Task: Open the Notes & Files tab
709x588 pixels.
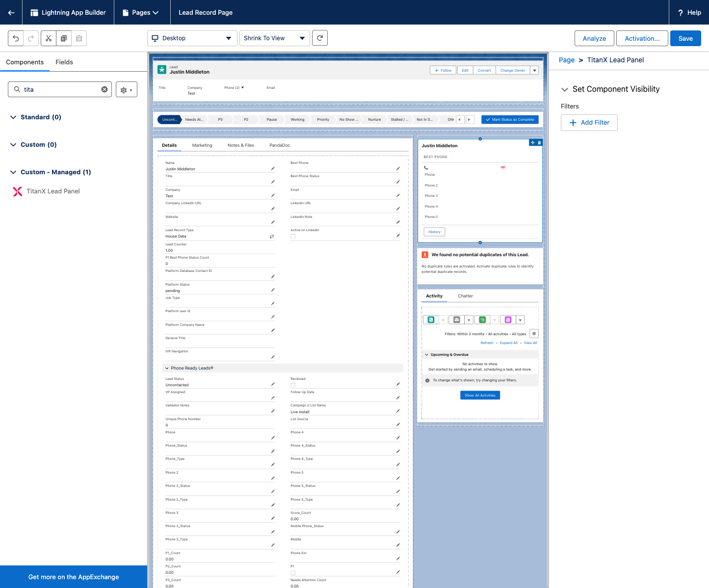Action: (x=241, y=145)
